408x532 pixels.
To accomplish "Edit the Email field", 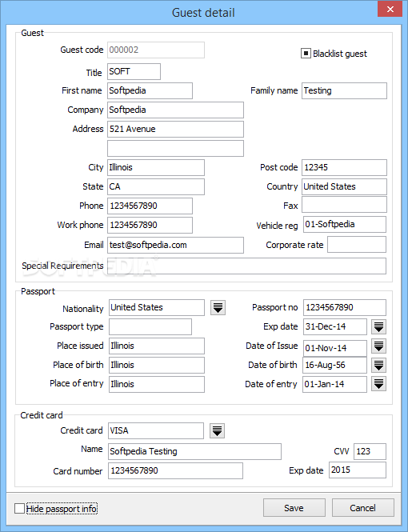I will point(175,245).
